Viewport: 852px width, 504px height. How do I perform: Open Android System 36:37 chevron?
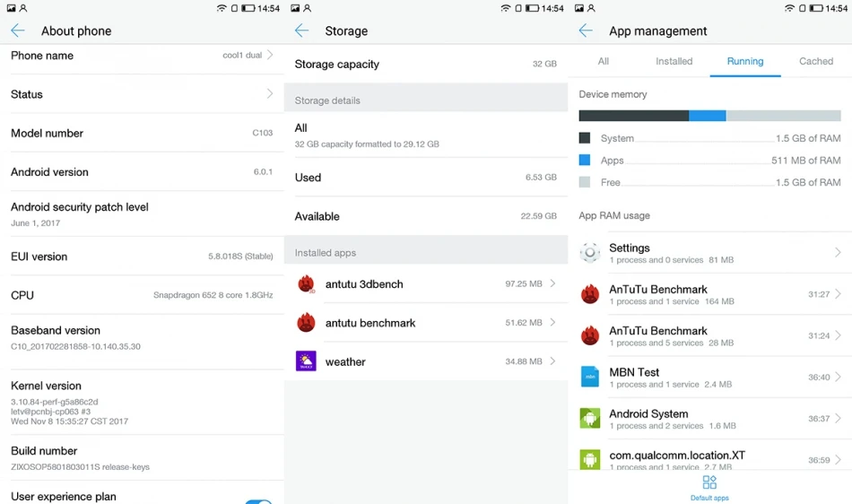838,418
